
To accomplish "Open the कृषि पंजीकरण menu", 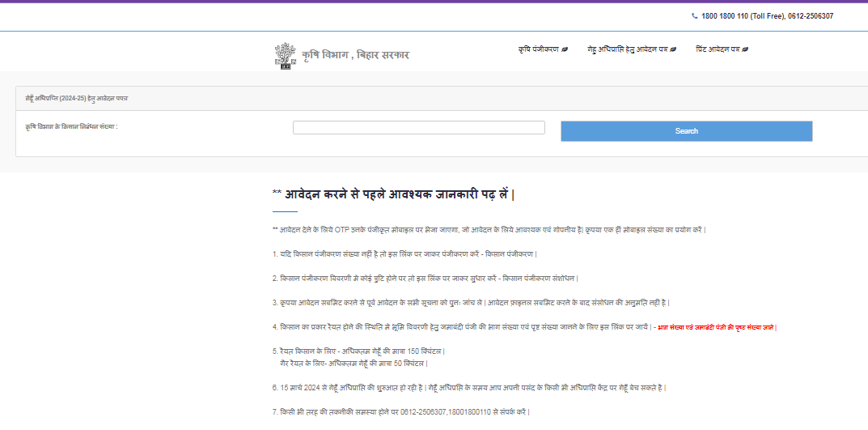I will coord(539,50).
